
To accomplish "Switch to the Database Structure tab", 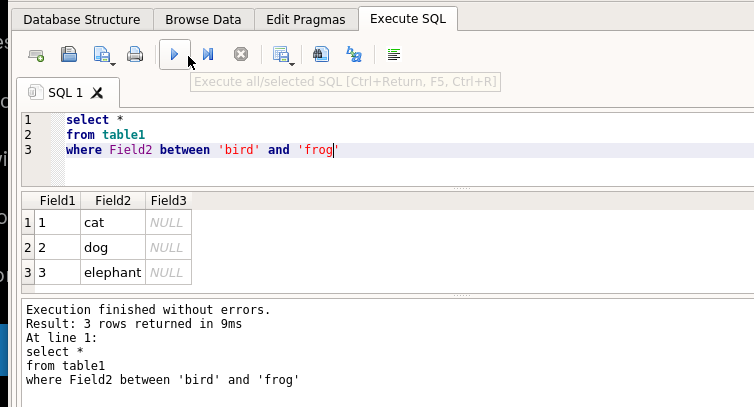I will (82, 20).
